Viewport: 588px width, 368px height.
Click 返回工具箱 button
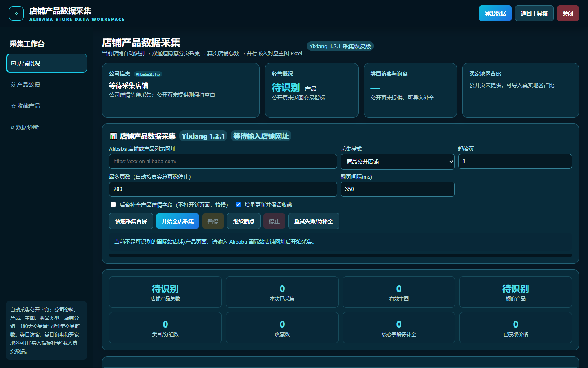[x=534, y=13]
